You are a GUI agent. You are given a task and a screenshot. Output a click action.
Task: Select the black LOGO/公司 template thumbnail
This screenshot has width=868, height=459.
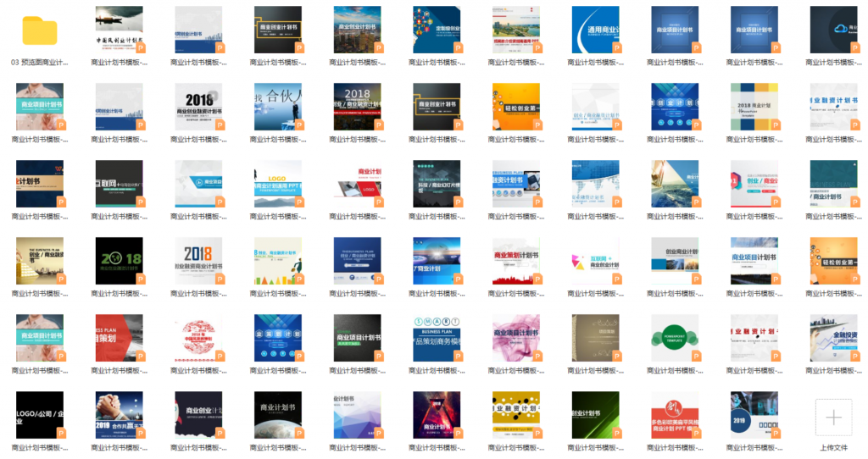(x=39, y=415)
